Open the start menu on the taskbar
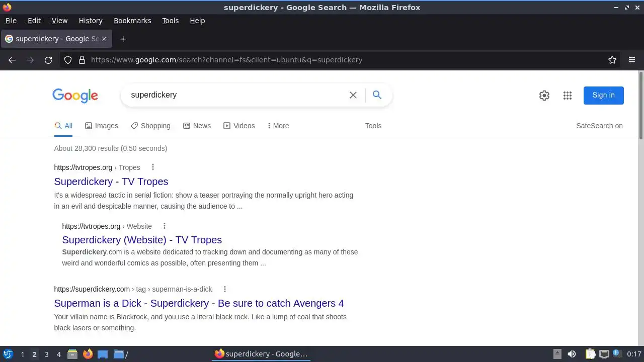The width and height of the screenshot is (644, 362). tap(8, 354)
